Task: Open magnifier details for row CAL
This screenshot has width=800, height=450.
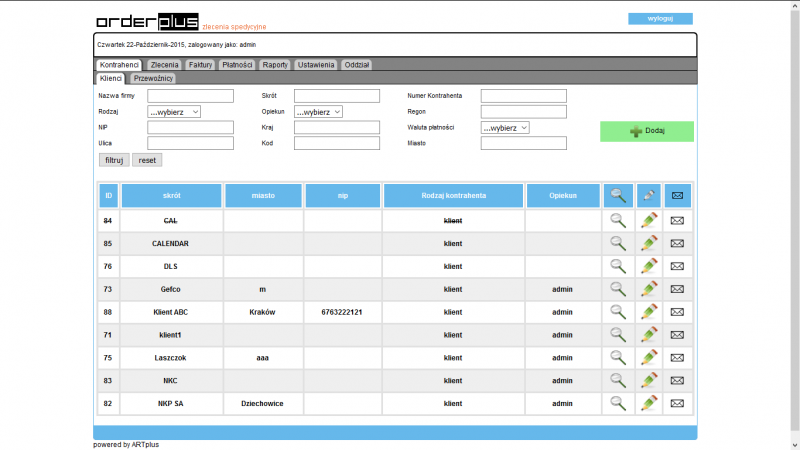Action: [618, 220]
